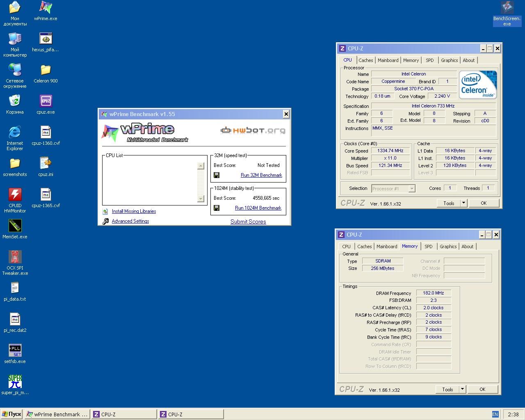
Task: Click EN language indicator in tray
Action: click(495, 414)
